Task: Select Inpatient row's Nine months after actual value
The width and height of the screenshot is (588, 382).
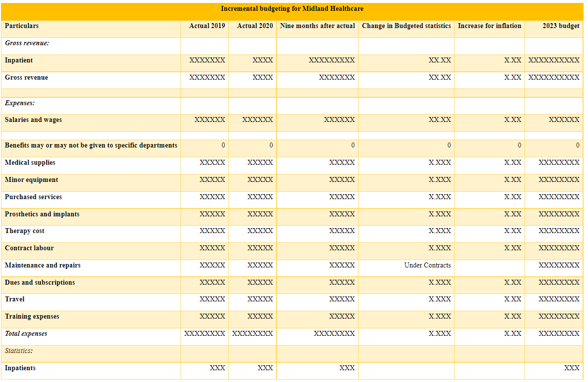Action: 332,60
